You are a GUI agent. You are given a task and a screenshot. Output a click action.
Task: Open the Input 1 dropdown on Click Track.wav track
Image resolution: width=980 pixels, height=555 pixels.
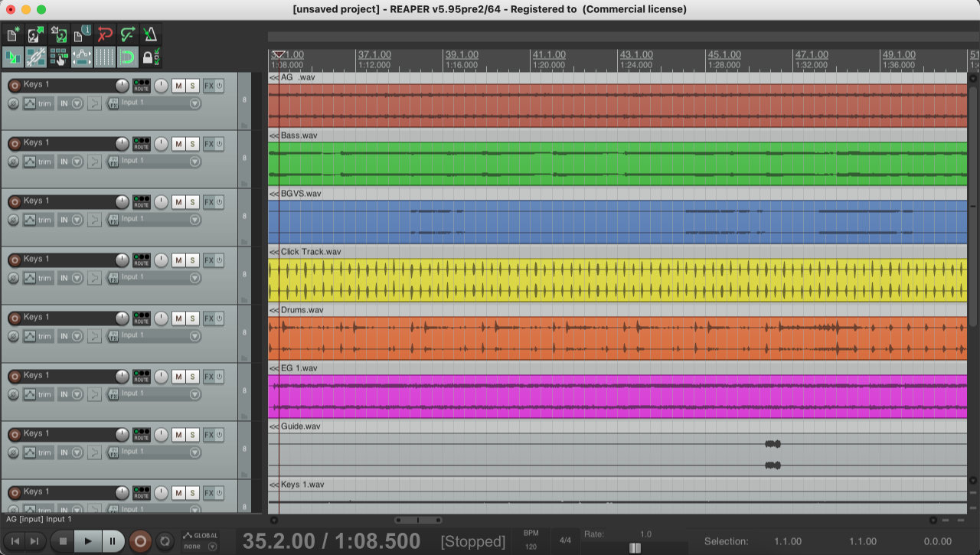pos(194,278)
